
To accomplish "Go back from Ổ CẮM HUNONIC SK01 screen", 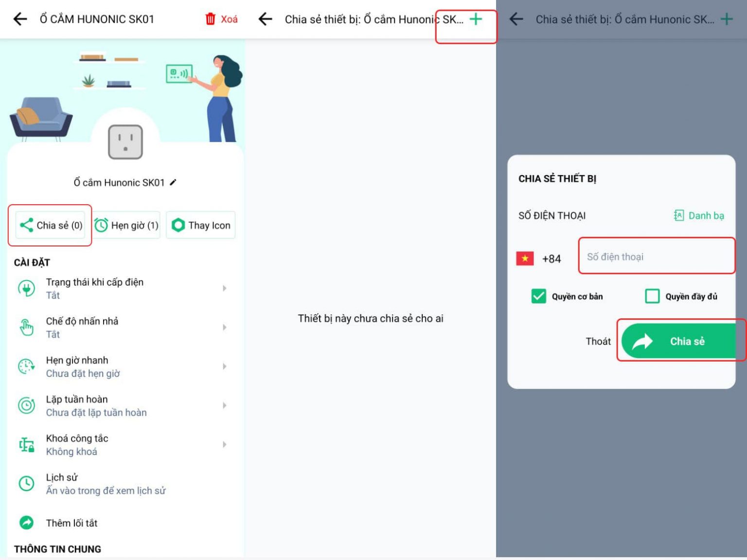I will (x=20, y=19).
